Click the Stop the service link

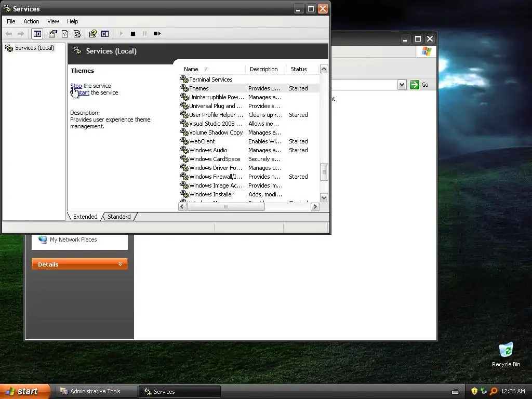[76, 86]
